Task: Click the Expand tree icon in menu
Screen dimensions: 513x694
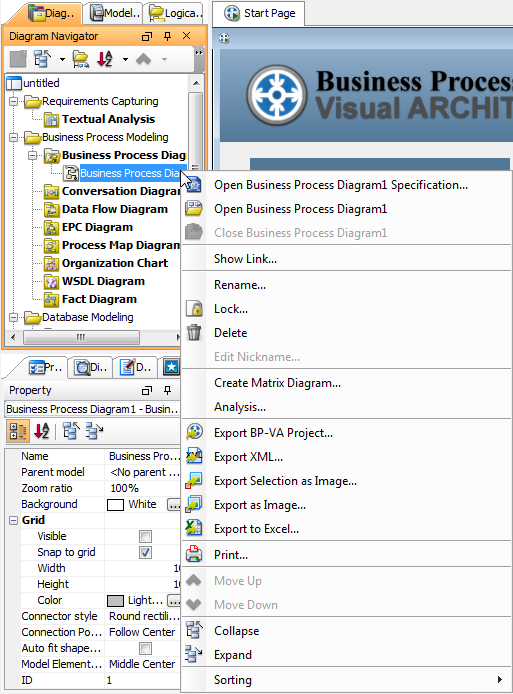Action: [194, 654]
